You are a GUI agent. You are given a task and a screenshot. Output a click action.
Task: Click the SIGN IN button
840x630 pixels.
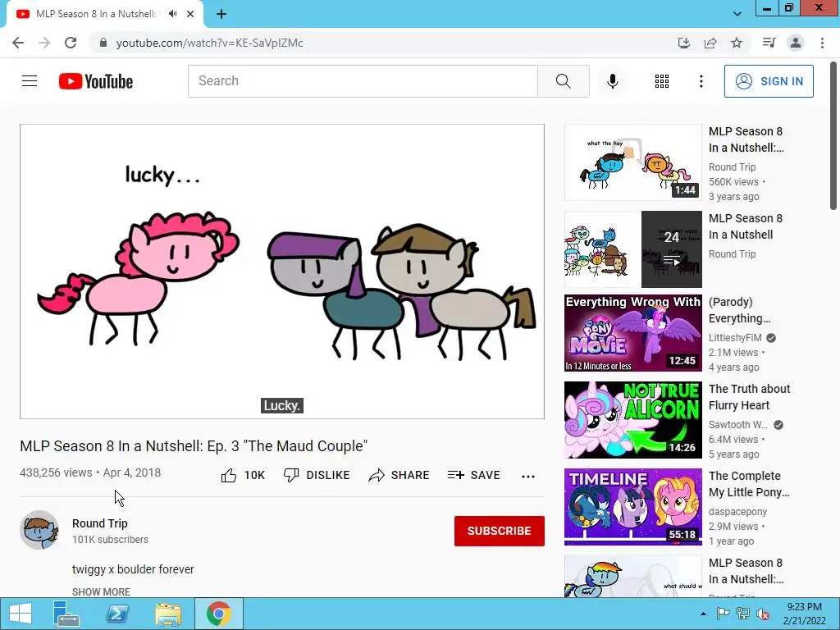click(x=769, y=81)
